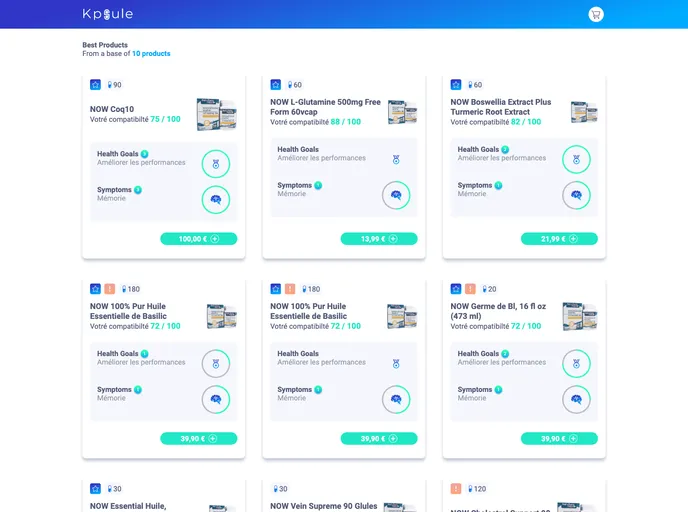The width and height of the screenshot is (688, 512).
Task: Click the medal icon on Boswellia Extract card
Action: point(576,159)
